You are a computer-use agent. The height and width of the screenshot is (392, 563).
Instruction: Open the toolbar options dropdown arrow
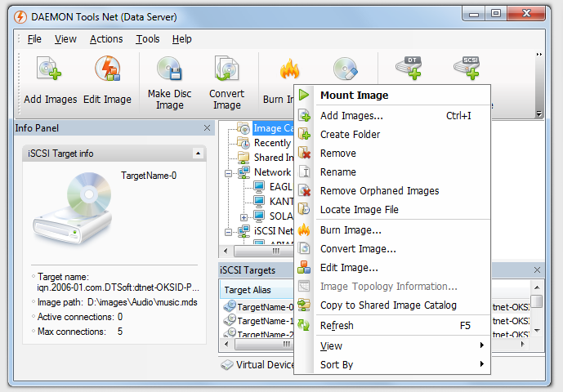[539, 114]
